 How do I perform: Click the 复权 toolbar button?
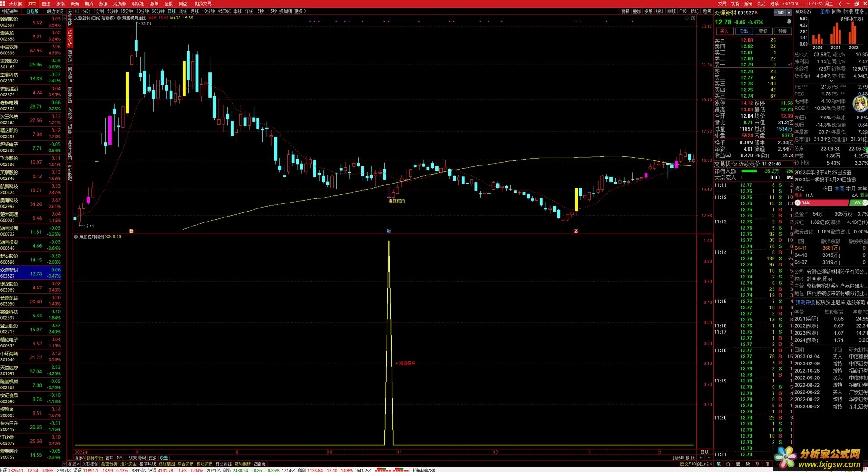pos(625,11)
